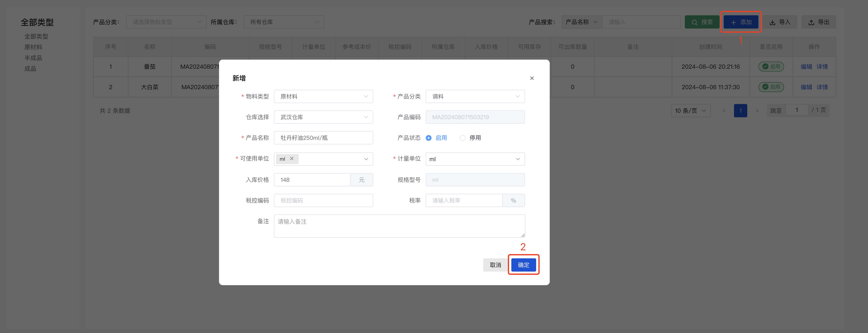Click the 确定 button to confirm

(523, 265)
